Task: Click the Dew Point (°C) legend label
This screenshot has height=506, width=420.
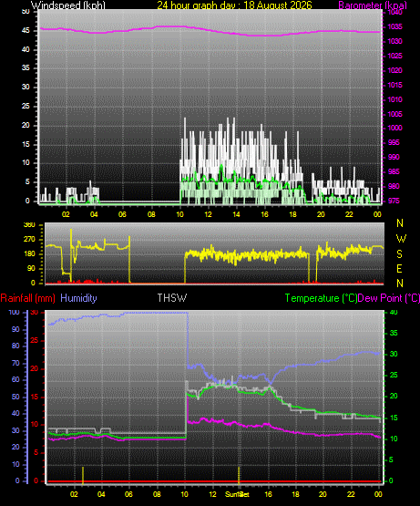Action: pyautogui.click(x=389, y=298)
